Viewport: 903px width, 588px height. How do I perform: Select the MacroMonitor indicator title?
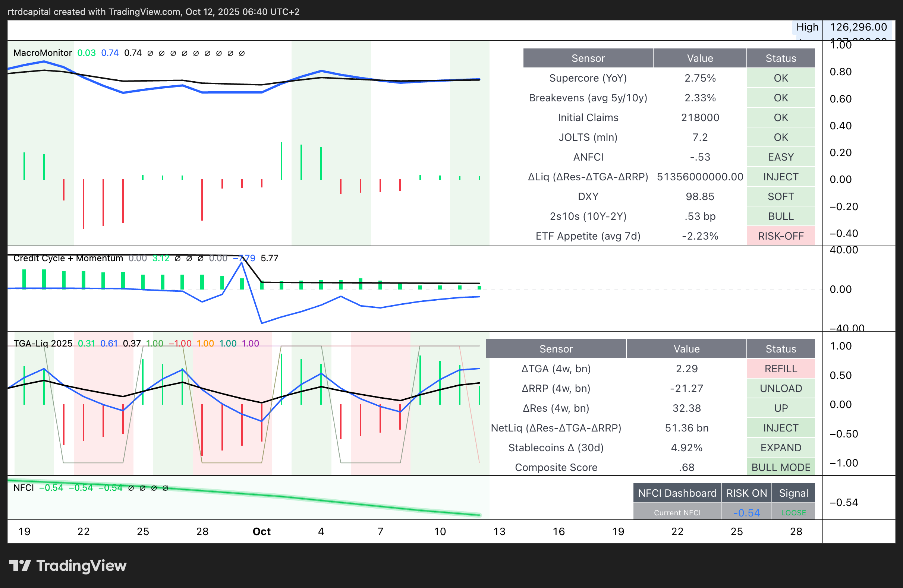click(x=43, y=53)
